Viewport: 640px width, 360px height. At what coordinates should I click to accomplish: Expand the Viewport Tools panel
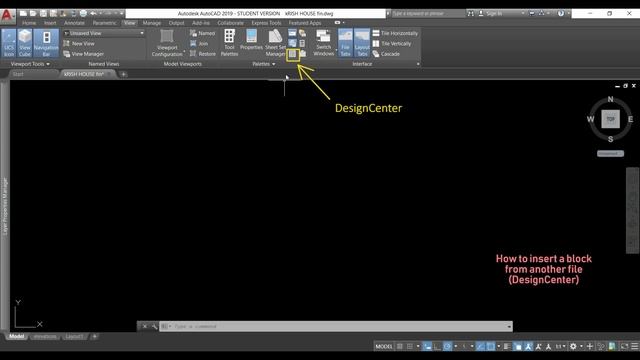[x=30, y=64]
